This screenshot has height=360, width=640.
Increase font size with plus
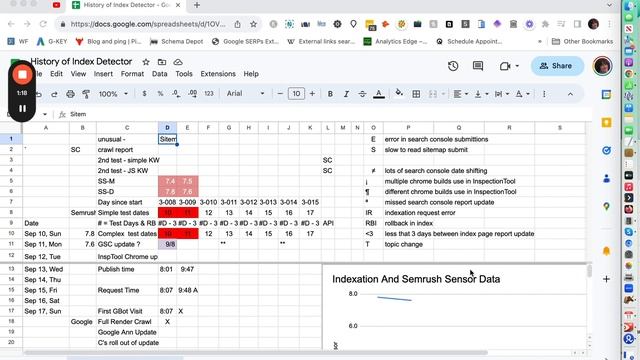click(312, 94)
